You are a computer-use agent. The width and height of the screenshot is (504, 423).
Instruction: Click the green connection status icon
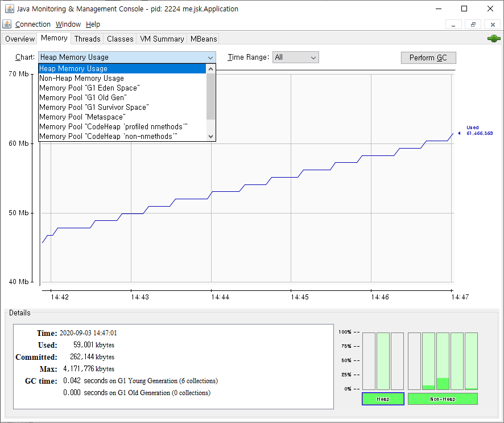pos(494,39)
